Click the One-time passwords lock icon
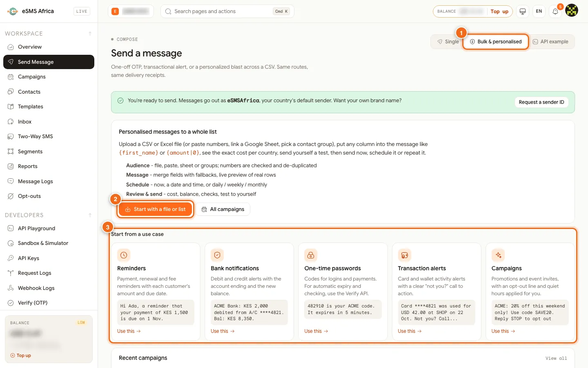 tap(311, 255)
